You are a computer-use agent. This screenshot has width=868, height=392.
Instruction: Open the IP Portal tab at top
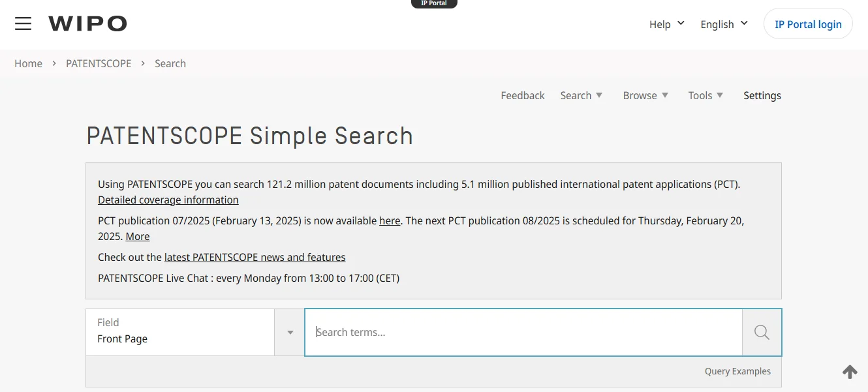[x=434, y=3]
